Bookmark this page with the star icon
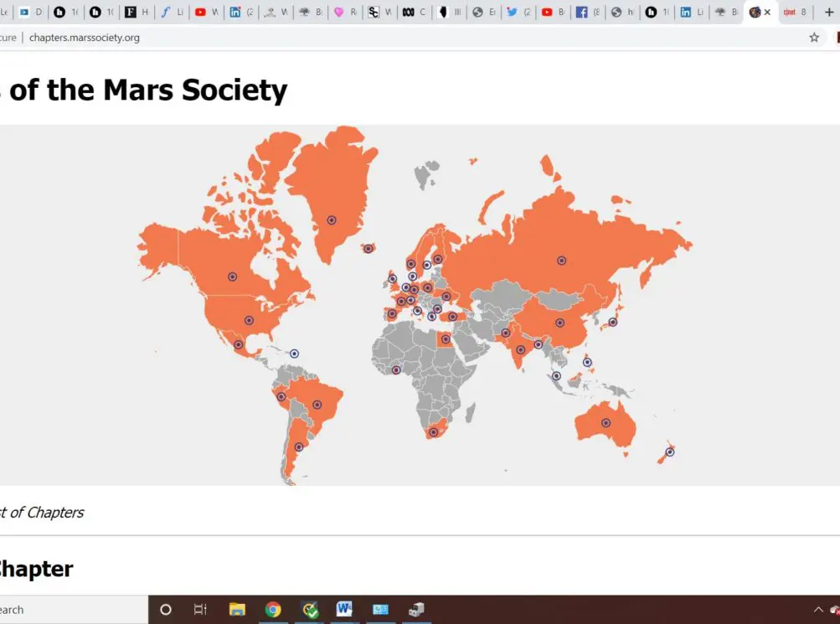 (814, 38)
